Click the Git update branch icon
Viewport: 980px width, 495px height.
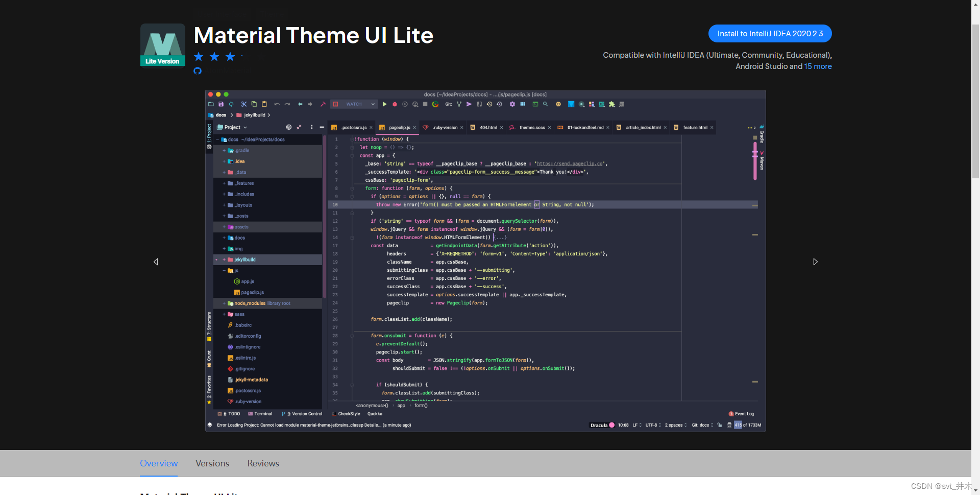(459, 104)
